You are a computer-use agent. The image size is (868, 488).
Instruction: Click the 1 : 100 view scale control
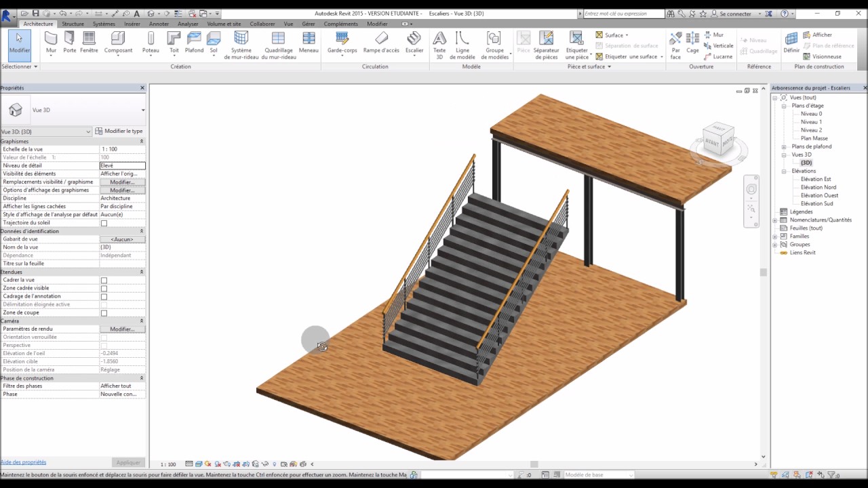(168, 464)
